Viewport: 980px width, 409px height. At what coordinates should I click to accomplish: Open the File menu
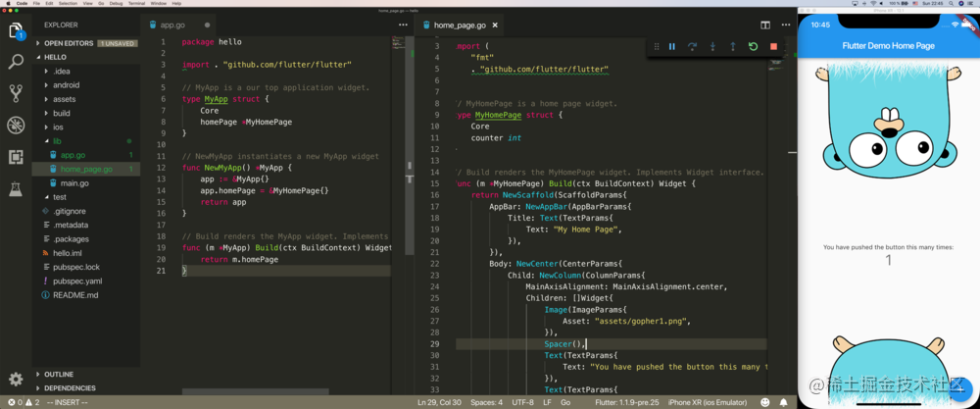click(37, 3)
